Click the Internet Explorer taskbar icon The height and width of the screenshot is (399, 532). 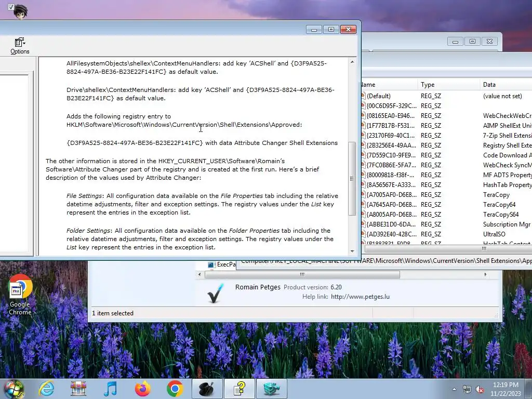tap(46, 389)
